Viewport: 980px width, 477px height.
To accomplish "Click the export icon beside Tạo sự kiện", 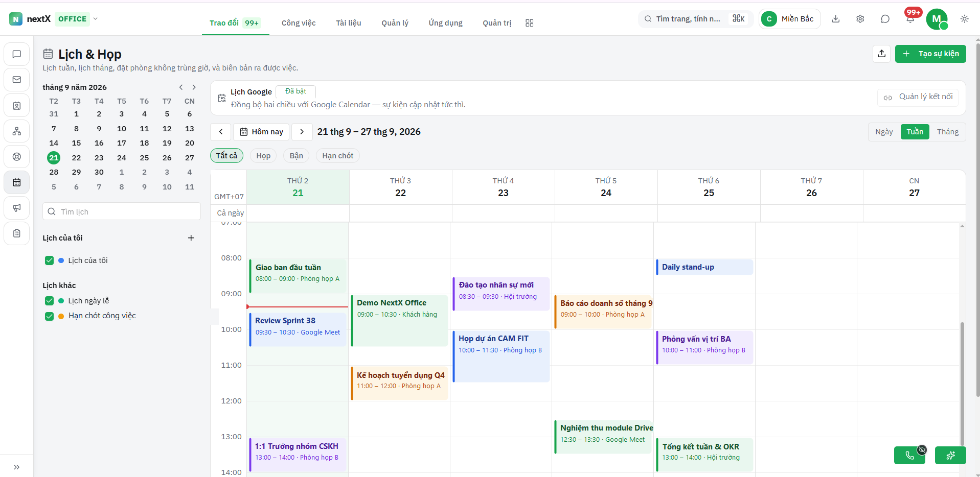I will click(882, 54).
